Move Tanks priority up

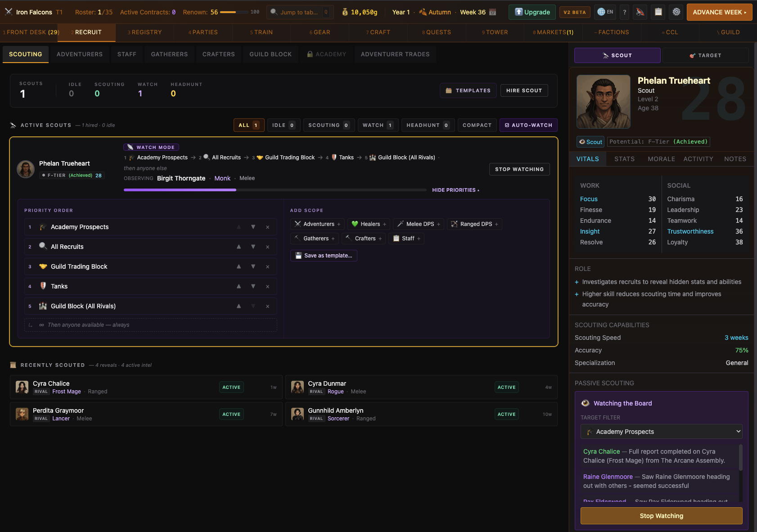pyautogui.click(x=239, y=286)
